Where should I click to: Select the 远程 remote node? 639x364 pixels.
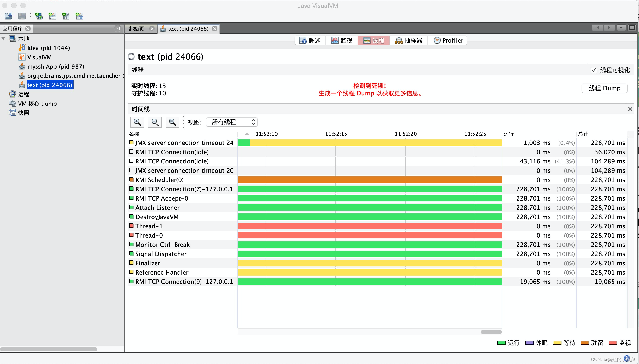[x=23, y=94]
